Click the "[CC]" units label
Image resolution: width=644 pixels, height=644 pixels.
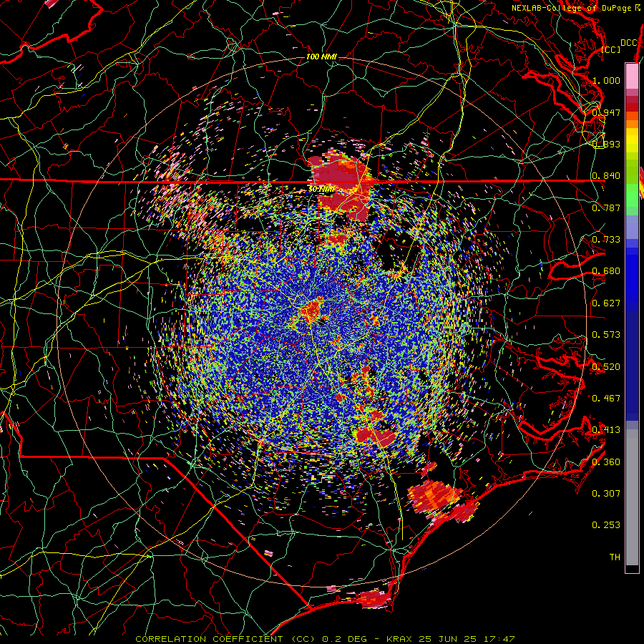point(610,49)
